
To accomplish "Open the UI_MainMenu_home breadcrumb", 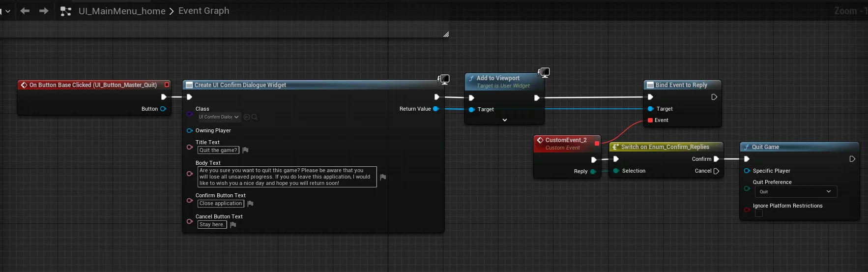I will 122,11.
